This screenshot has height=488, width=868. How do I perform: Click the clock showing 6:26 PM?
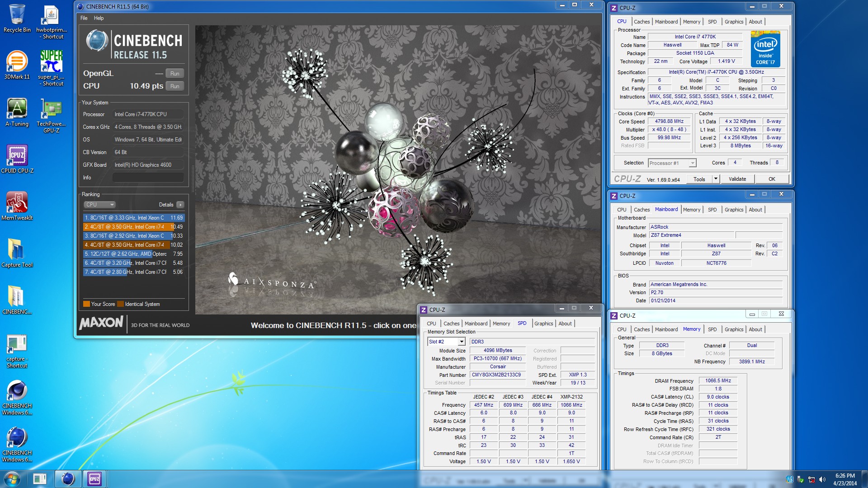tap(845, 476)
